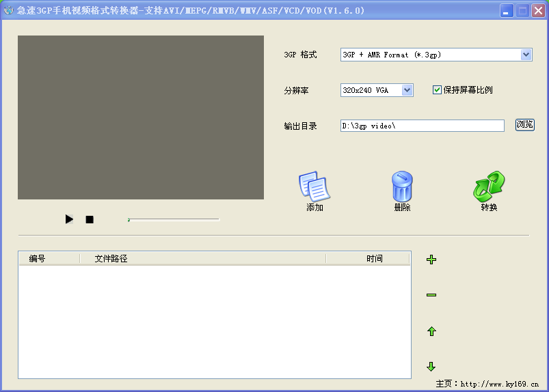
Task: Click the 输出目录 path input field
Action: [423, 126]
